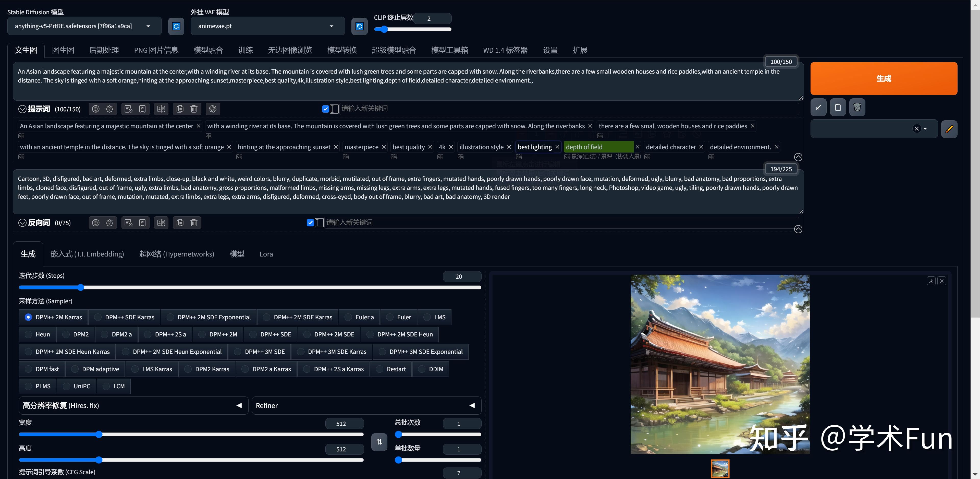Click the globe language icon beside 提示词
This screenshot has width=980, height=479.
(x=95, y=109)
